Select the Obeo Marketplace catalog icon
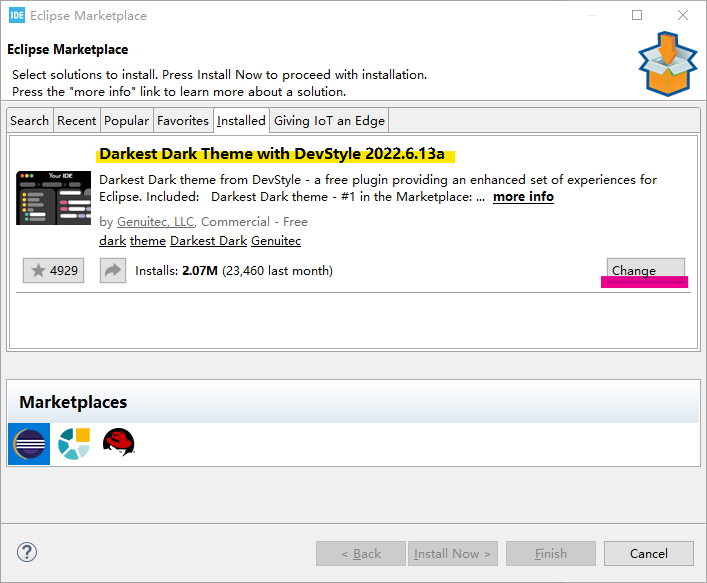The image size is (707, 583). 74,444
